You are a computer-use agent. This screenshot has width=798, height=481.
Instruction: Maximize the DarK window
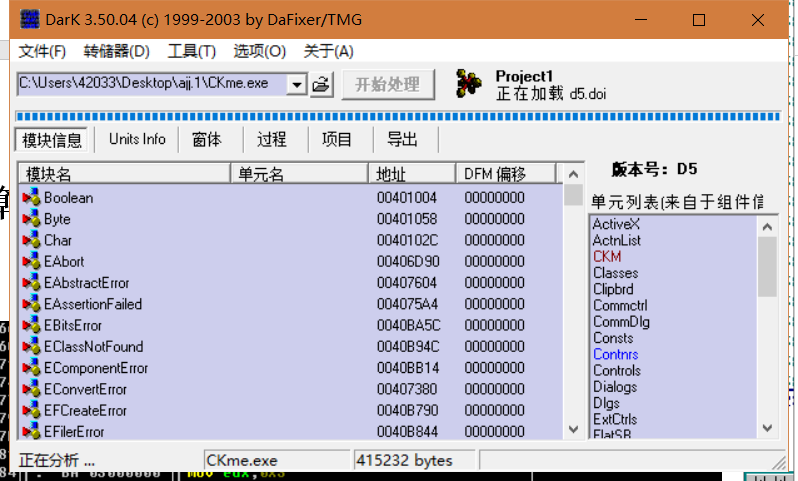[x=699, y=20]
